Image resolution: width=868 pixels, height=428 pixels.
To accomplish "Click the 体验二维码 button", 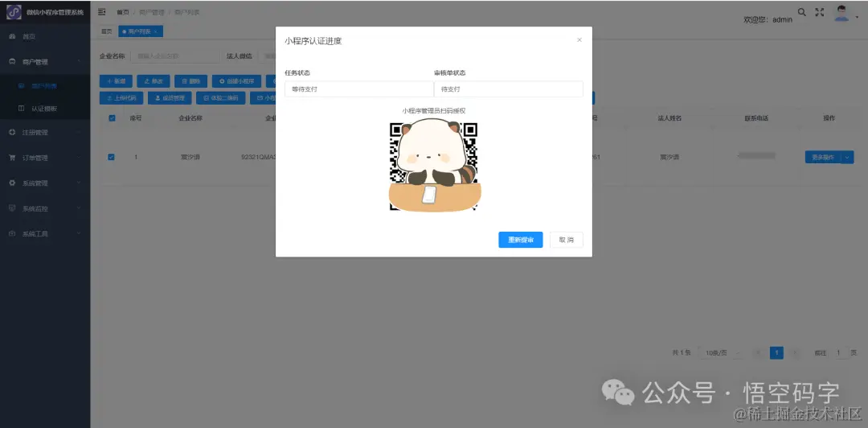I will pos(220,98).
